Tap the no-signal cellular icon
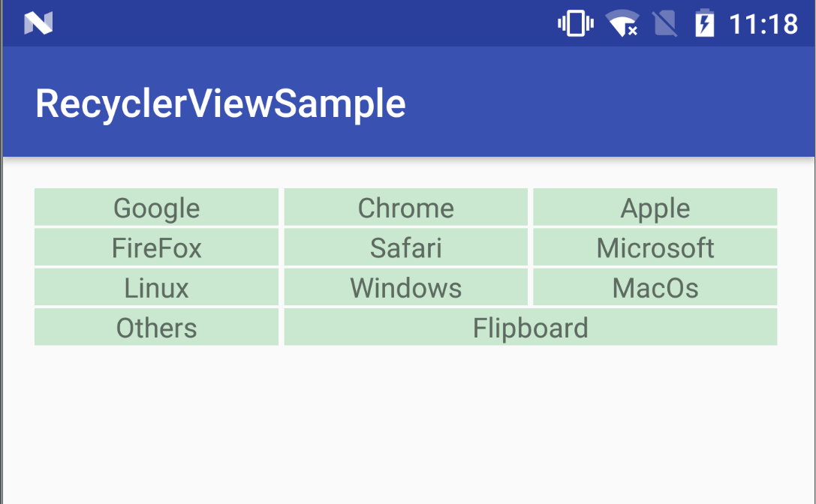Screen dimensions: 816x504 tap(665, 22)
